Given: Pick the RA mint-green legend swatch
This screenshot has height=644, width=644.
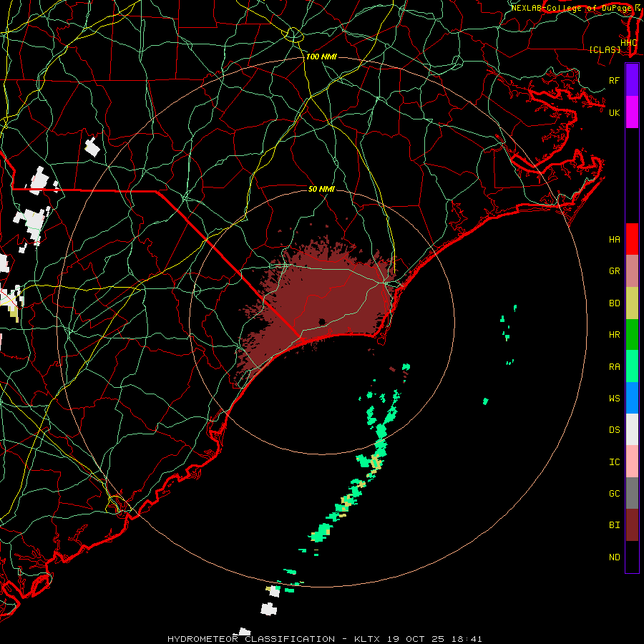Looking at the screenshot, I should (632, 366).
